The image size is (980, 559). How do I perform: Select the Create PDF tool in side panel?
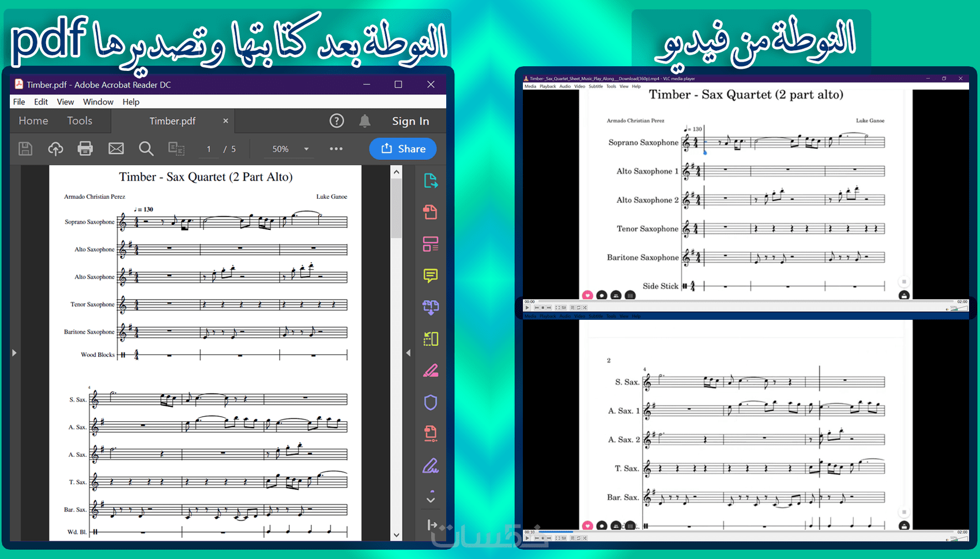(431, 212)
